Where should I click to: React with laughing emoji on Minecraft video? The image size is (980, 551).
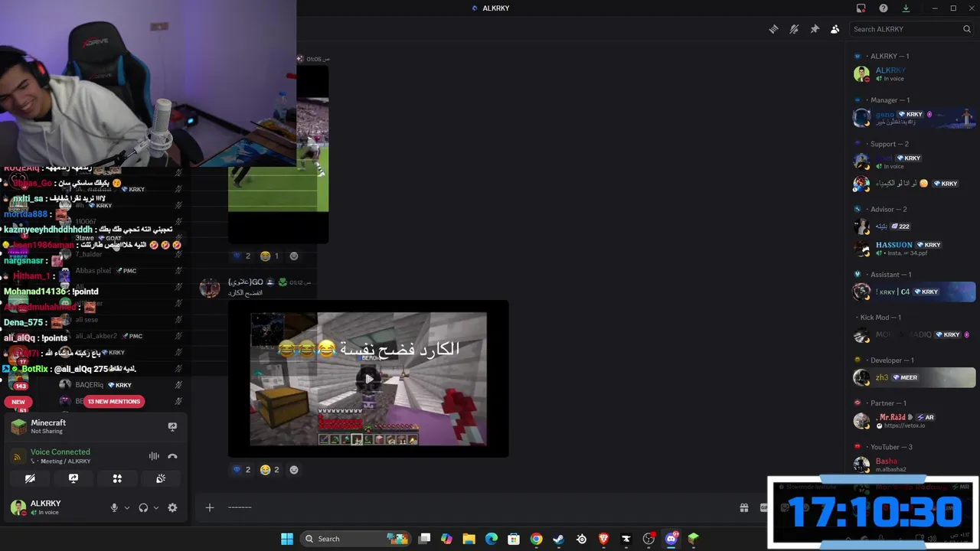point(269,470)
